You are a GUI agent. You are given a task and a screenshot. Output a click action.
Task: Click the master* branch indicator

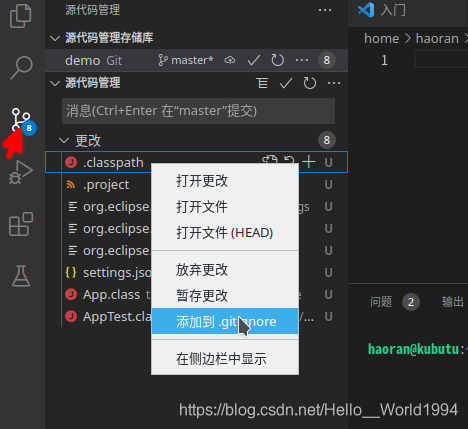pyautogui.click(x=186, y=60)
